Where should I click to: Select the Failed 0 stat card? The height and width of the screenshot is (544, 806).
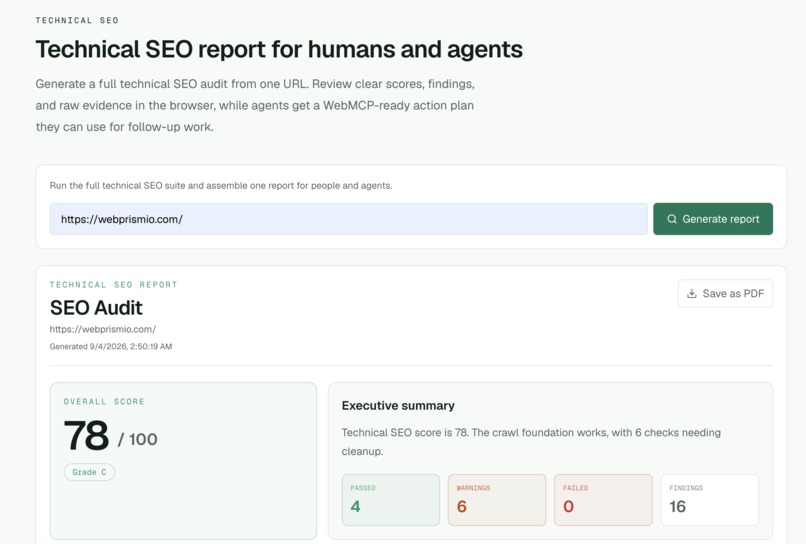603,500
